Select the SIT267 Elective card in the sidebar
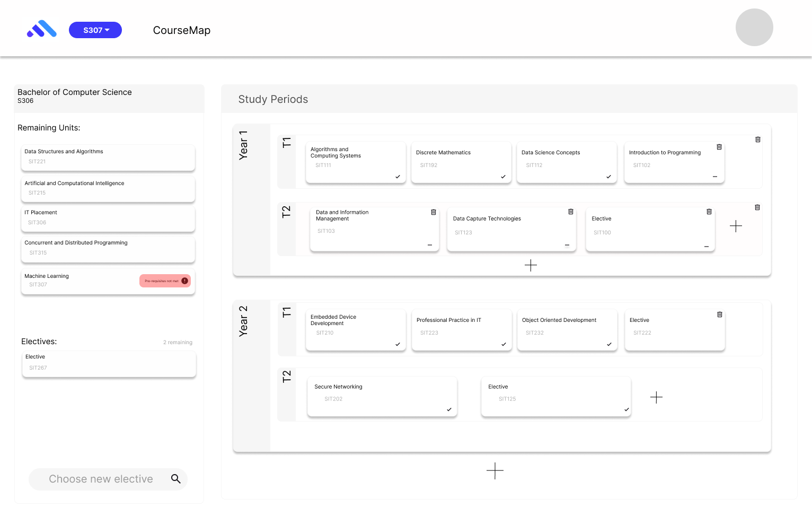The image size is (812, 525). [x=109, y=364]
